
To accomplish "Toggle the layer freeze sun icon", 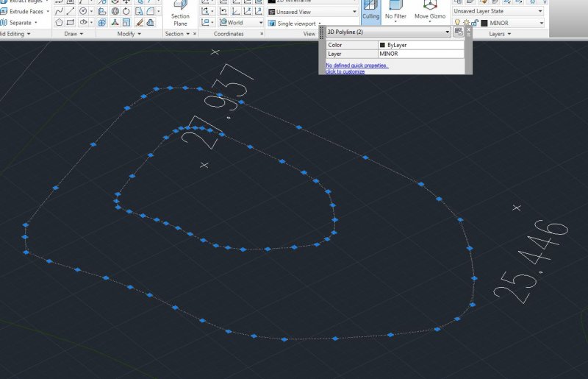I will click(466, 23).
